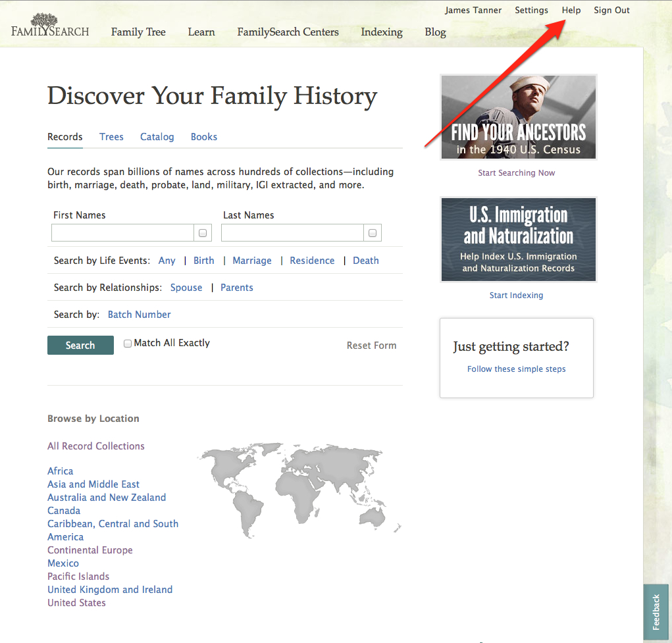The height and width of the screenshot is (643, 672).
Task: Click the 1940 U.S. Census banner
Action: point(518,116)
